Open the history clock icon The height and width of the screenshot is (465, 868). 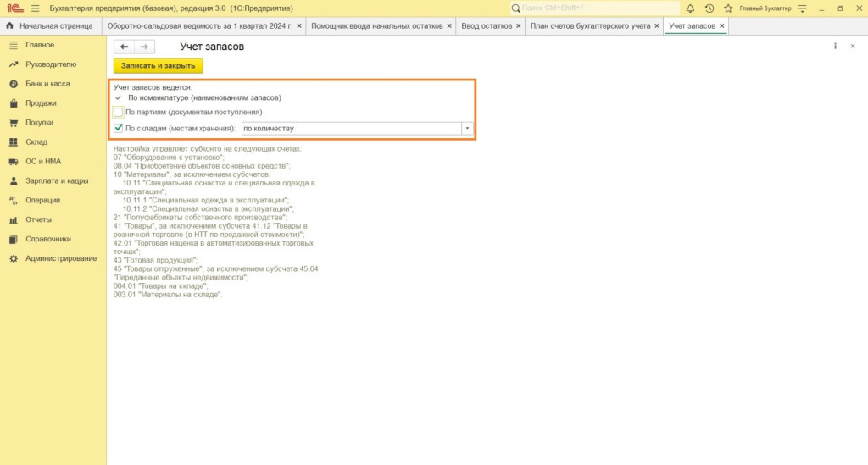click(709, 8)
